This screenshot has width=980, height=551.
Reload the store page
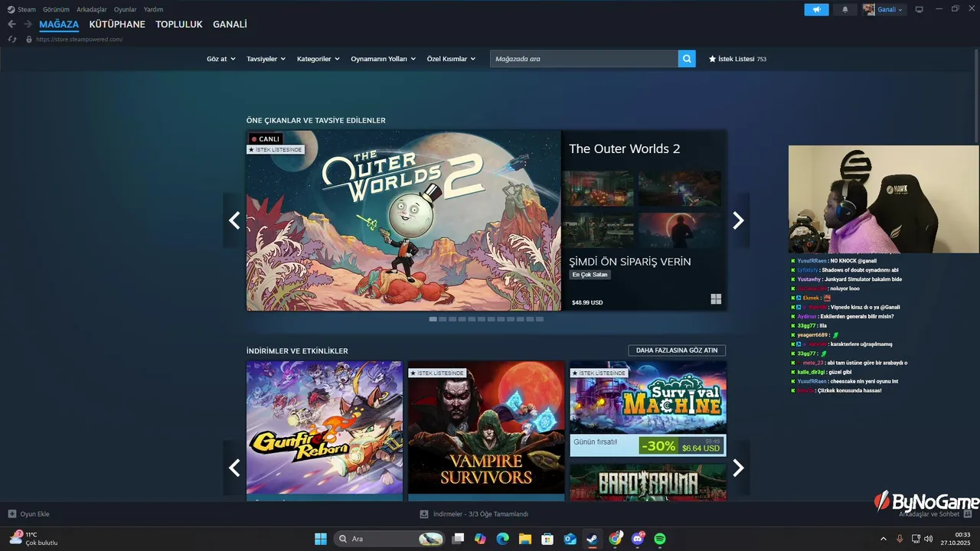[12, 39]
